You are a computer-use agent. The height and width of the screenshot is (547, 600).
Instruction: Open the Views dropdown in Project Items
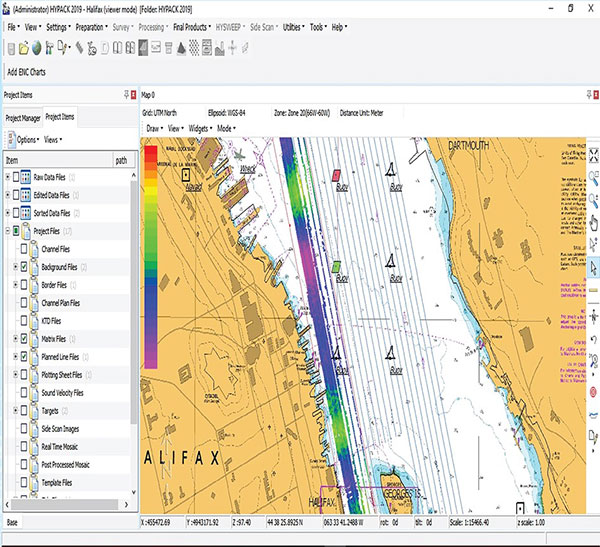tap(52, 140)
